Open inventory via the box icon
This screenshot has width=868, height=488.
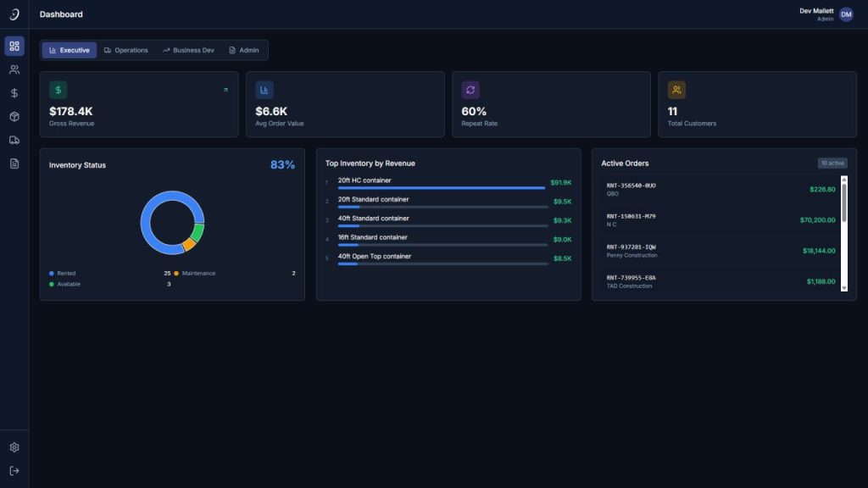click(x=14, y=117)
